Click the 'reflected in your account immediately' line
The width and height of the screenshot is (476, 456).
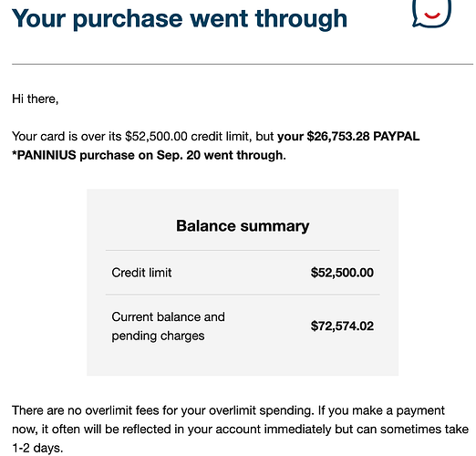[x=240, y=430]
